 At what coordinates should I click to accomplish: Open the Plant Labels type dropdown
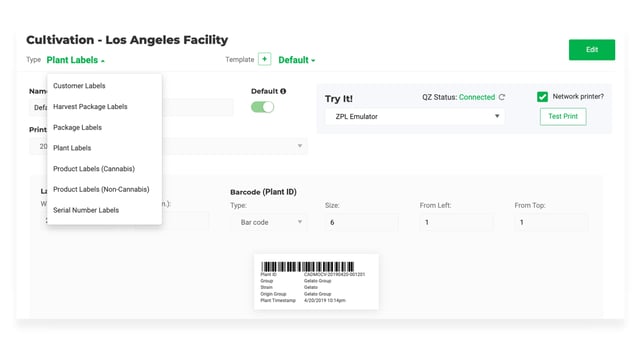76,60
